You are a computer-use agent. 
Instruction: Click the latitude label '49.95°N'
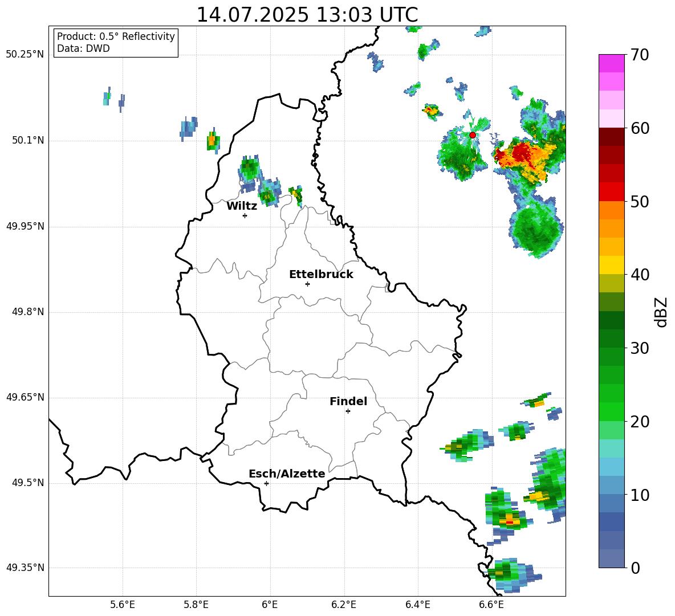coord(25,226)
